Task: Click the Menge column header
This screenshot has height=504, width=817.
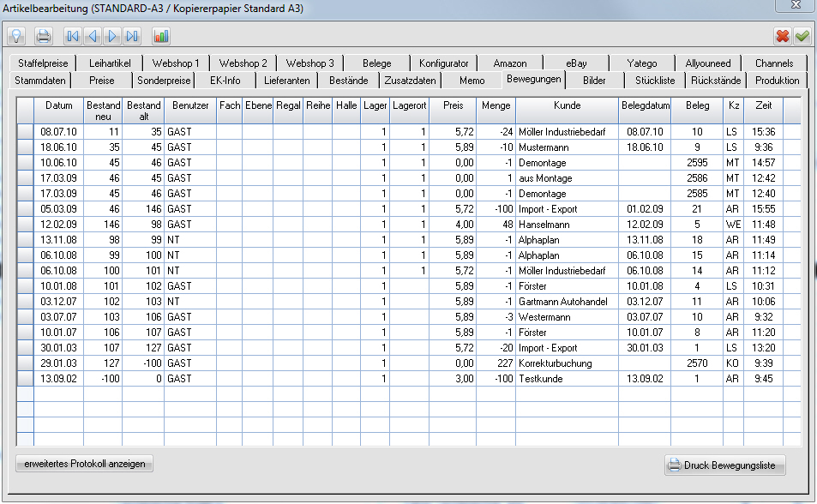Action: pyautogui.click(x=496, y=111)
